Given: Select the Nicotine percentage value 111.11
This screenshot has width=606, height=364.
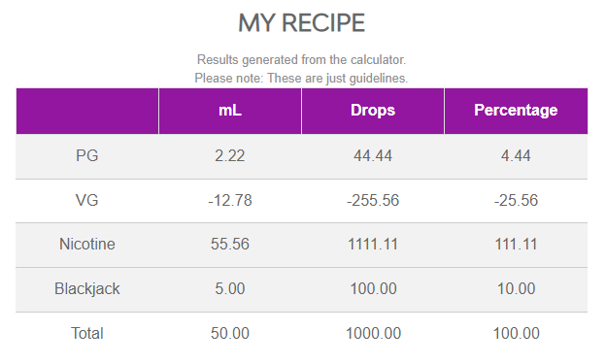Looking at the screenshot, I should (x=516, y=245).
